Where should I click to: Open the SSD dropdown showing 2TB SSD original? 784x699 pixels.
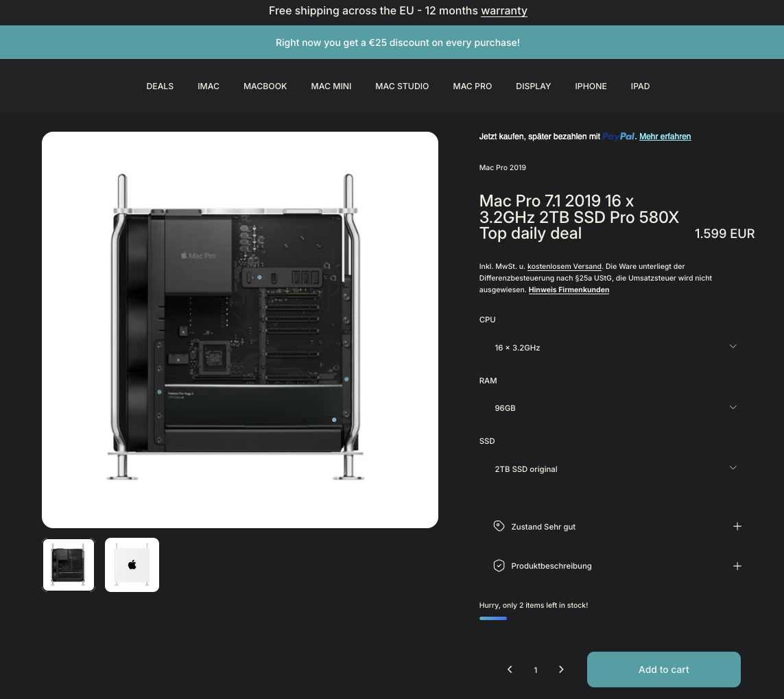pos(615,468)
